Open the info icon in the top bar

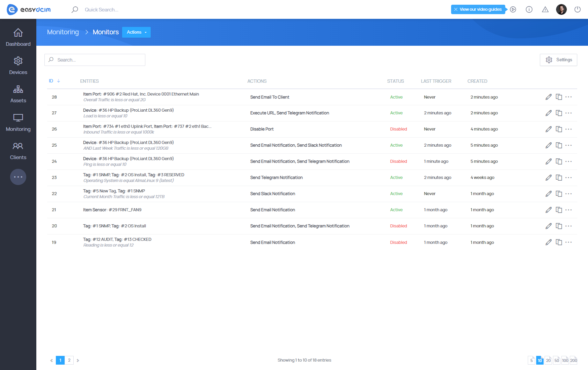pyautogui.click(x=529, y=10)
